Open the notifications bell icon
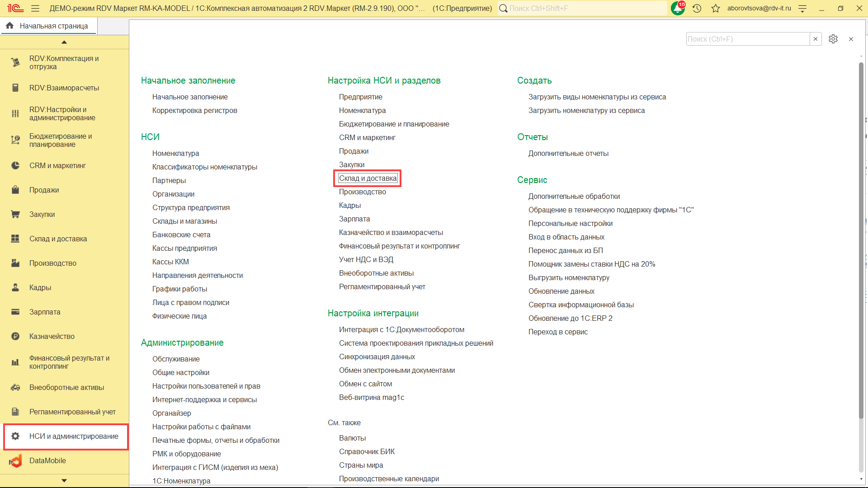868x488 pixels. 678,8
